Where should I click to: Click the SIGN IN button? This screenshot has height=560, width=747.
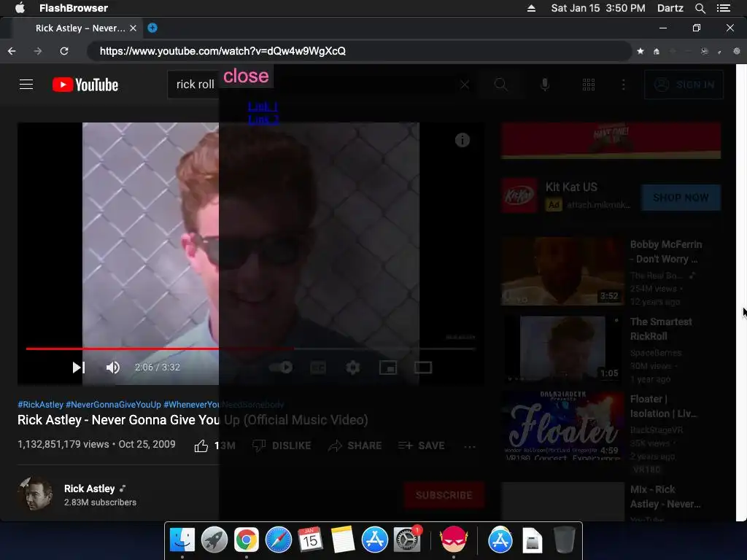(x=684, y=85)
